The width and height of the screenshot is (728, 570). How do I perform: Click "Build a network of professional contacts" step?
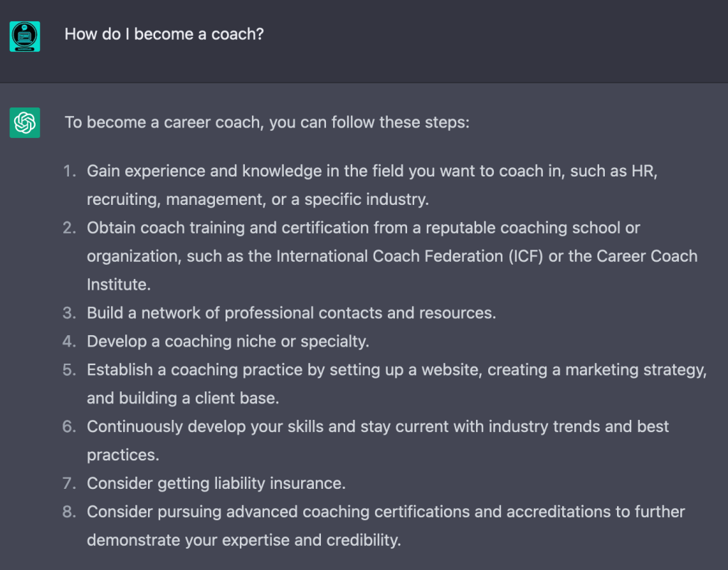[291, 313]
